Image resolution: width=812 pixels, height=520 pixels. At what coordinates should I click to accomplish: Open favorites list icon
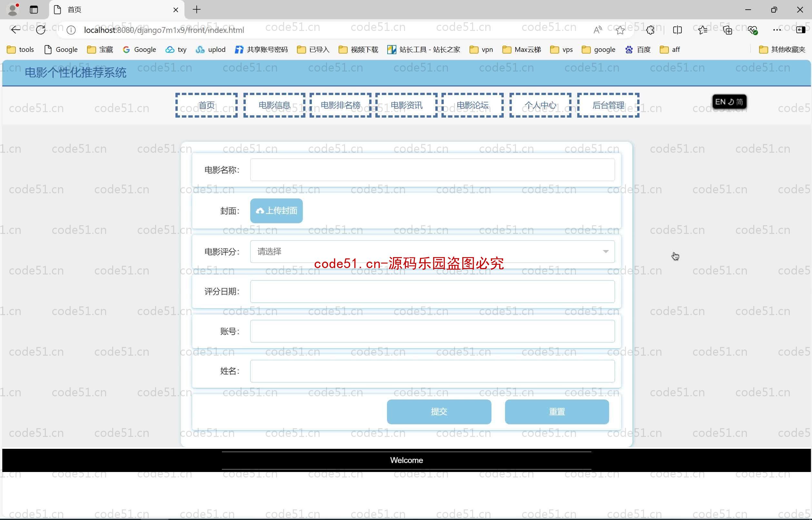703,30
